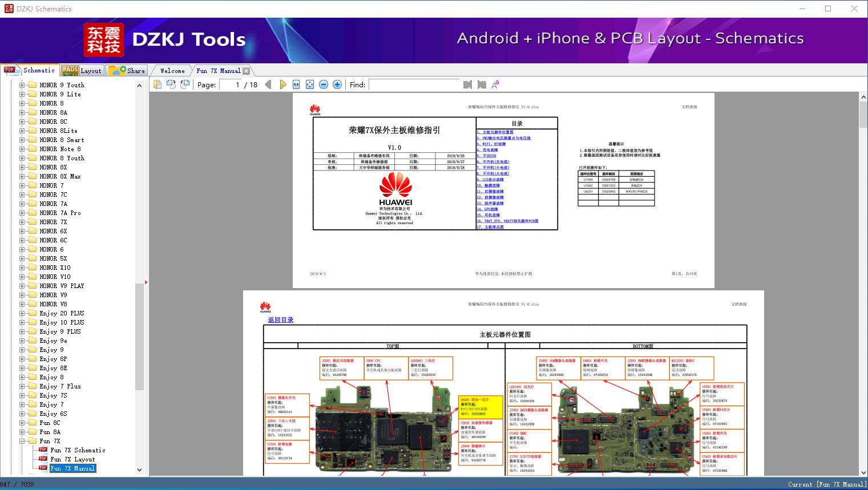Click the HONOR 6 folder icon

click(33, 249)
